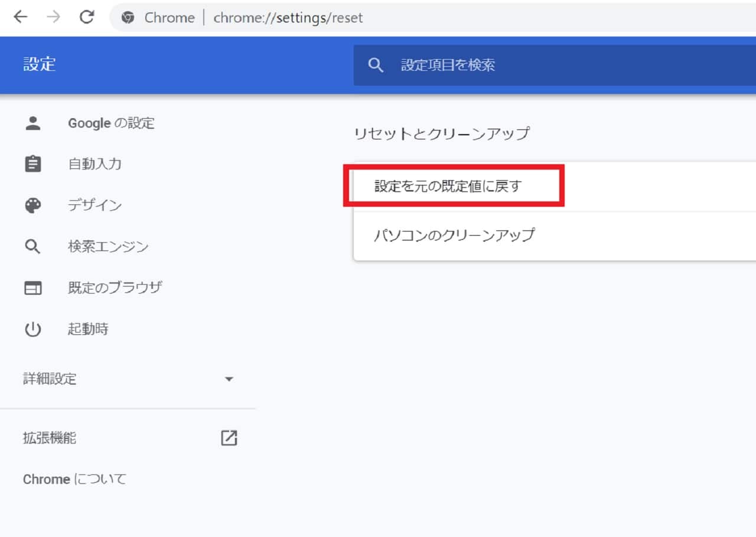Reload the page with the refresh icon
The height and width of the screenshot is (537, 756).
tap(87, 17)
